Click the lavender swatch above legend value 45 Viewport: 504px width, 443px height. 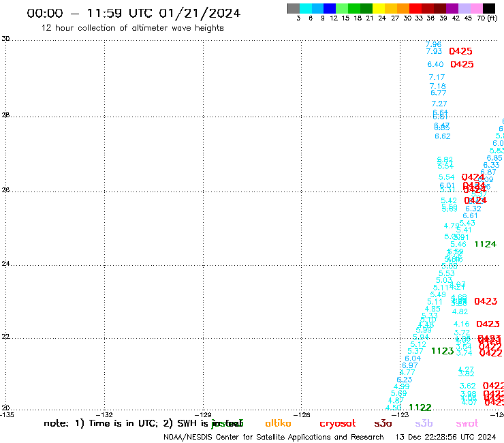[x=464, y=8]
